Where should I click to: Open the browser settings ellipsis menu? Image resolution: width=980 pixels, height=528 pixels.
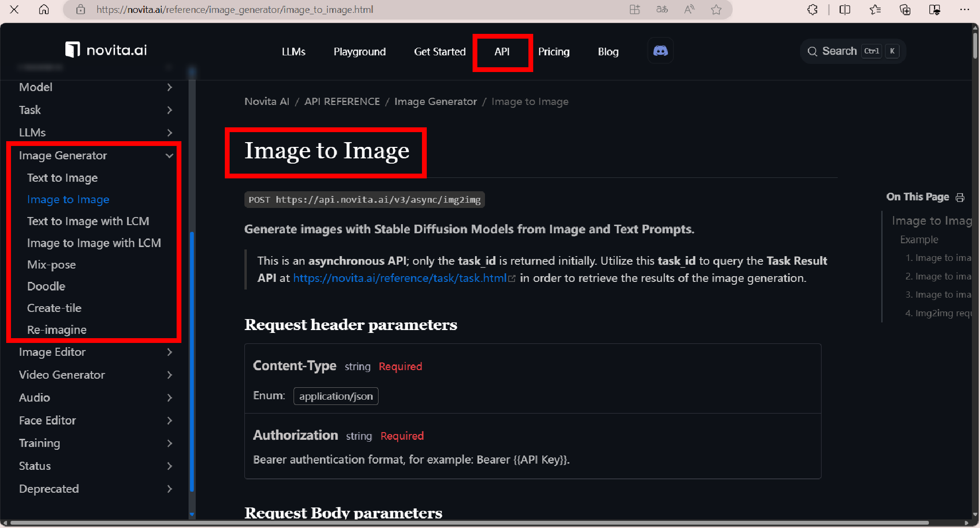964,10
